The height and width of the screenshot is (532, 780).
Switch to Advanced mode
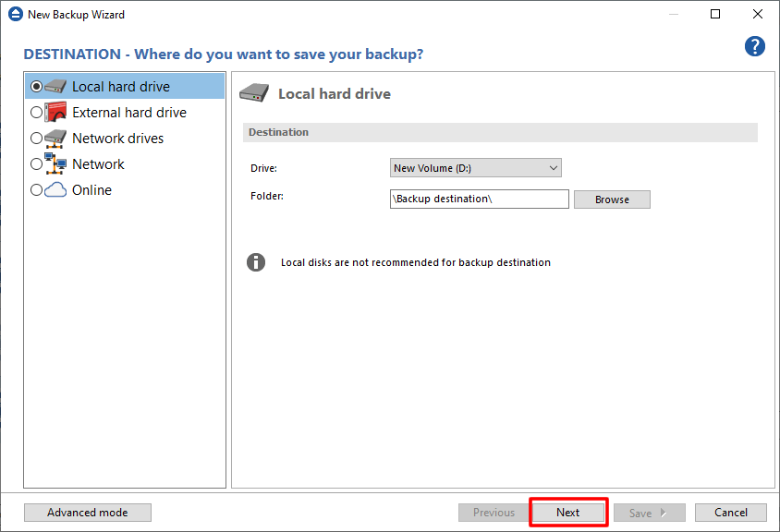88,513
